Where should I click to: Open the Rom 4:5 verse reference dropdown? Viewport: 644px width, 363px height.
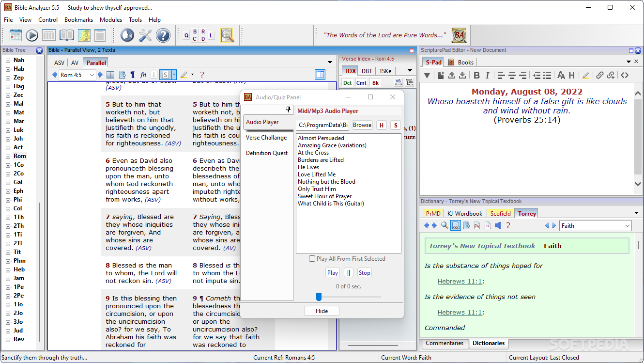click(x=92, y=75)
